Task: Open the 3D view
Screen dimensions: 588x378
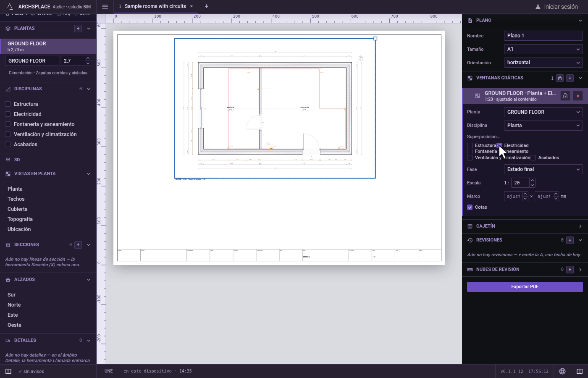Action: pos(48,160)
